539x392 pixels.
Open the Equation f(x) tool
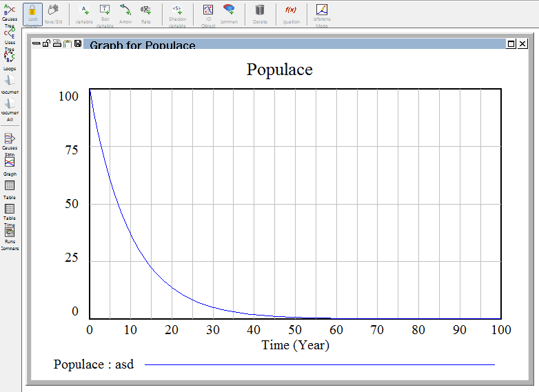pyautogui.click(x=291, y=13)
